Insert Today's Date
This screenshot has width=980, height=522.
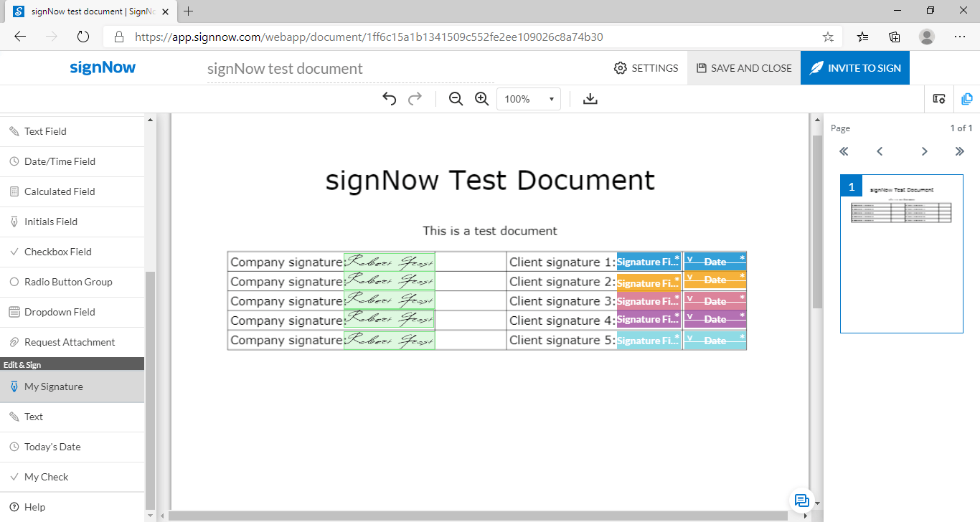[x=72, y=447]
